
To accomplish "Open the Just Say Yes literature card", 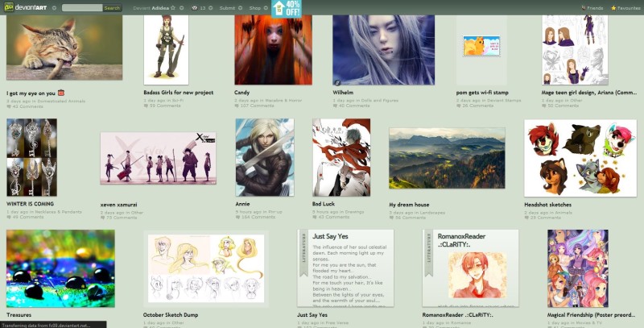I will pos(345,268).
